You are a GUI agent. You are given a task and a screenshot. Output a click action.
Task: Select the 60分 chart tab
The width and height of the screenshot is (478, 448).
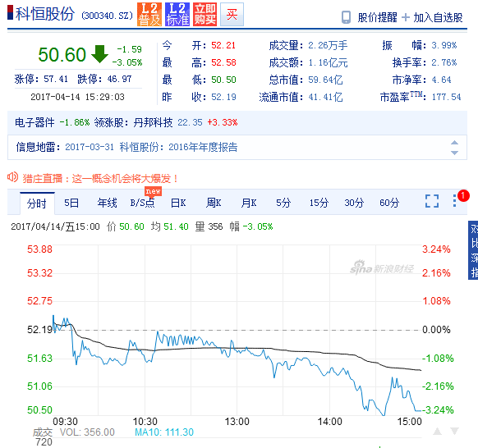389,203
